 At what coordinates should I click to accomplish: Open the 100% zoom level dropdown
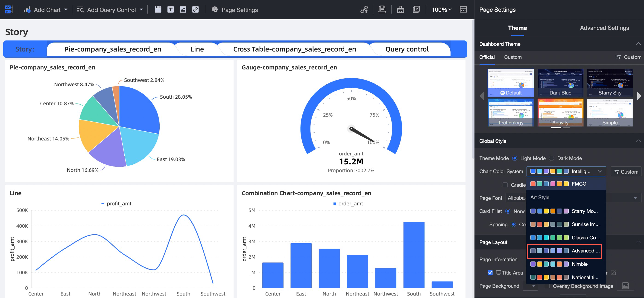(442, 10)
